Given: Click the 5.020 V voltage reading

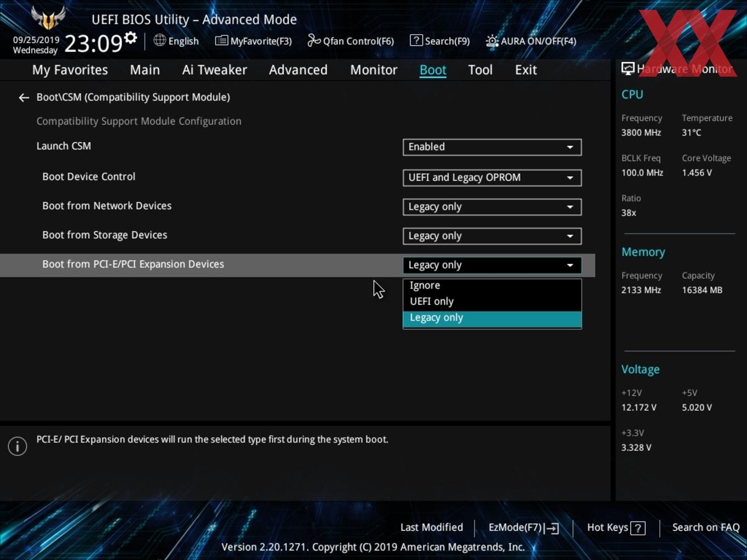Looking at the screenshot, I should (x=696, y=408).
